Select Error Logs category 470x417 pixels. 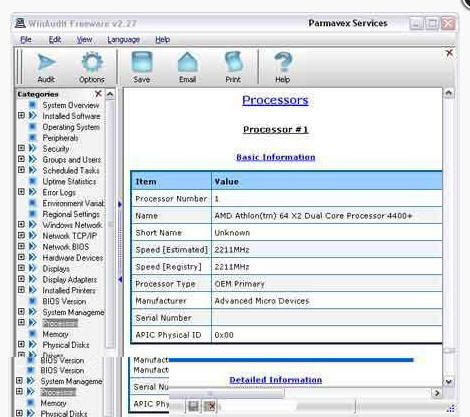(x=59, y=192)
